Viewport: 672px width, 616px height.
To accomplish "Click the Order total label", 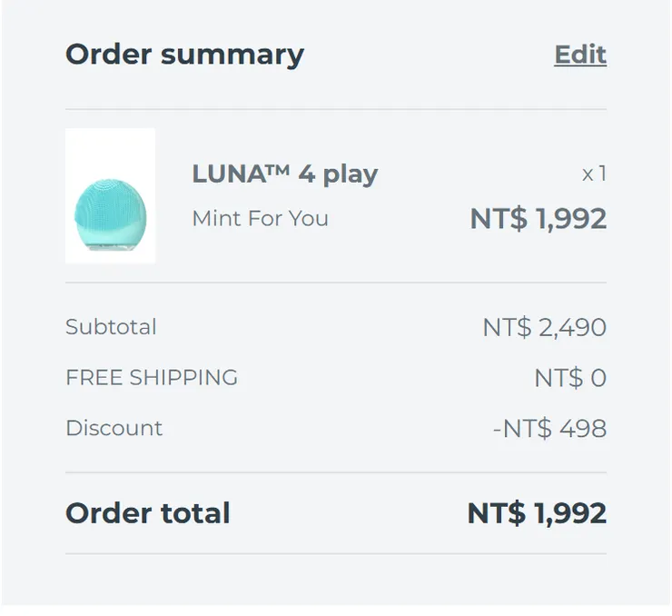I will (147, 513).
